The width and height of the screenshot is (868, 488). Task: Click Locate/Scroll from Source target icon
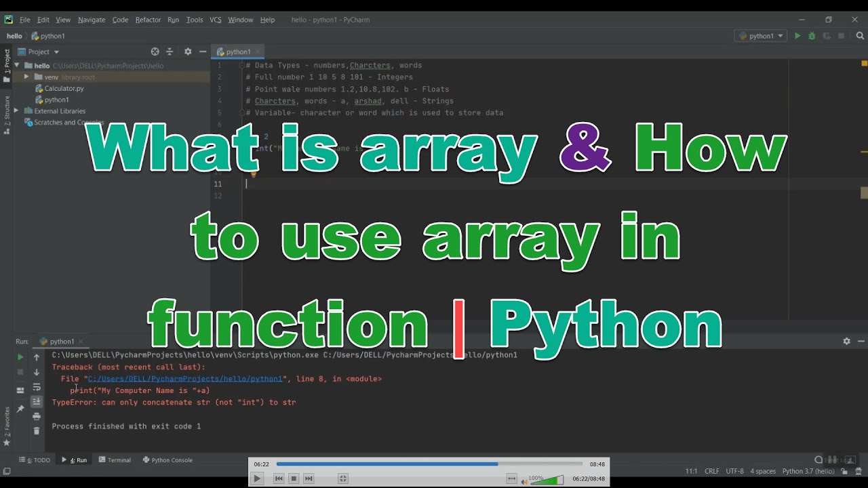click(x=155, y=52)
